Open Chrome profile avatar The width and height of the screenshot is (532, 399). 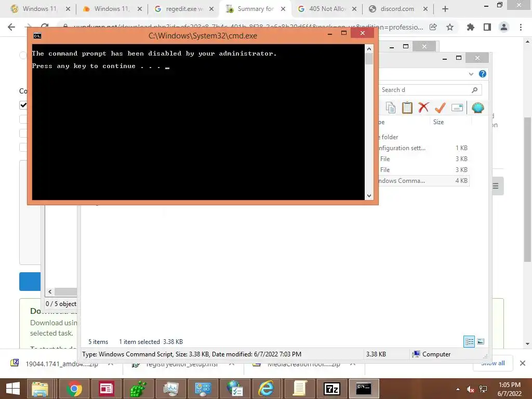[504, 27]
